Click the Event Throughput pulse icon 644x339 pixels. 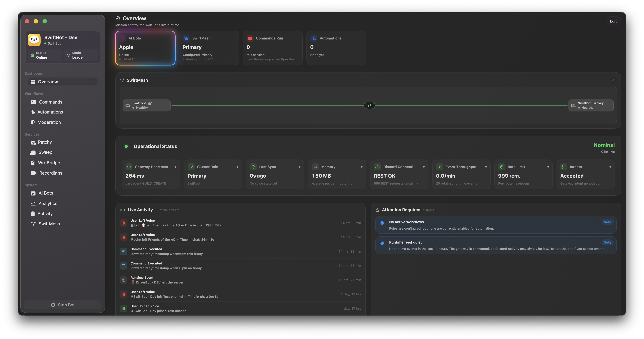439,167
